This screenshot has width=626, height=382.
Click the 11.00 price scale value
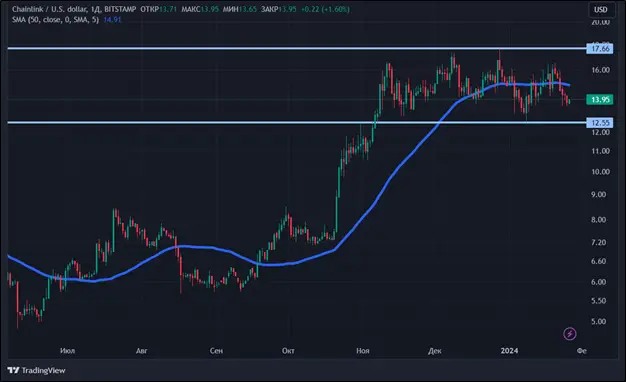601,151
